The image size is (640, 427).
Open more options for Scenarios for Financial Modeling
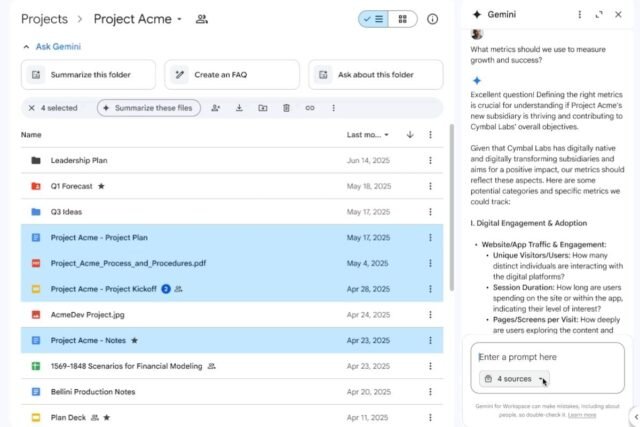pos(430,366)
